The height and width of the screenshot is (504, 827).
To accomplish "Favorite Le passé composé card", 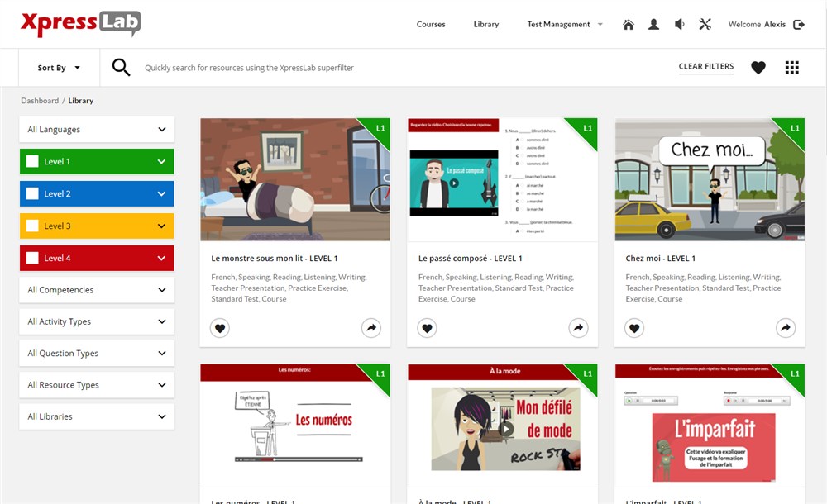I will 428,328.
